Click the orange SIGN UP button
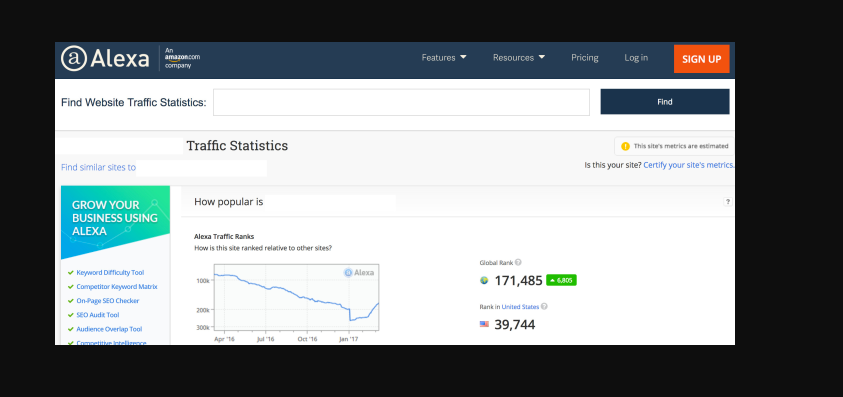Screen dimensions: 843x397 coord(702,59)
